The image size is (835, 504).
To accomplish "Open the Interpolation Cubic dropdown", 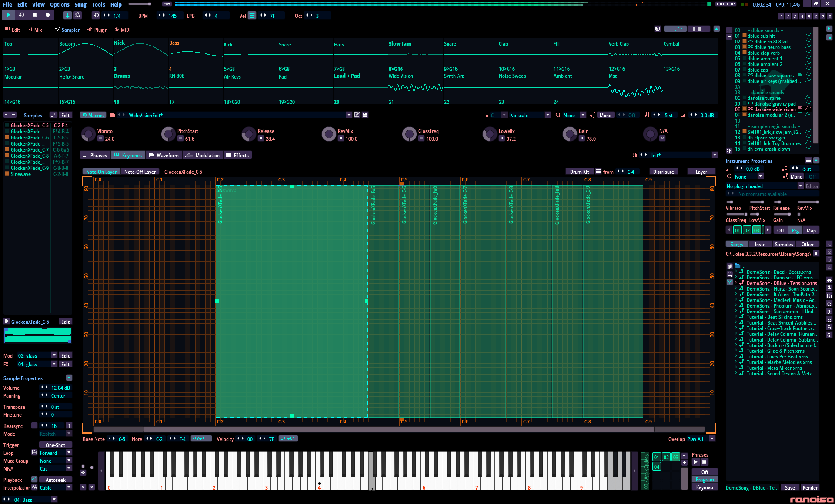I will click(69, 487).
